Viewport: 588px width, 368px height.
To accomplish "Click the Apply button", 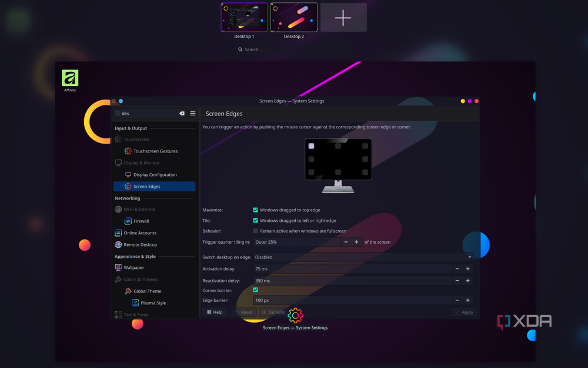I will click(x=465, y=312).
